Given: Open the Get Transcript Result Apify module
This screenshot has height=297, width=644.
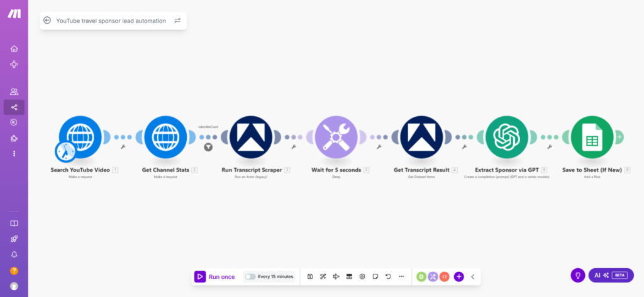Looking at the screenshot, I should point(422,137).
